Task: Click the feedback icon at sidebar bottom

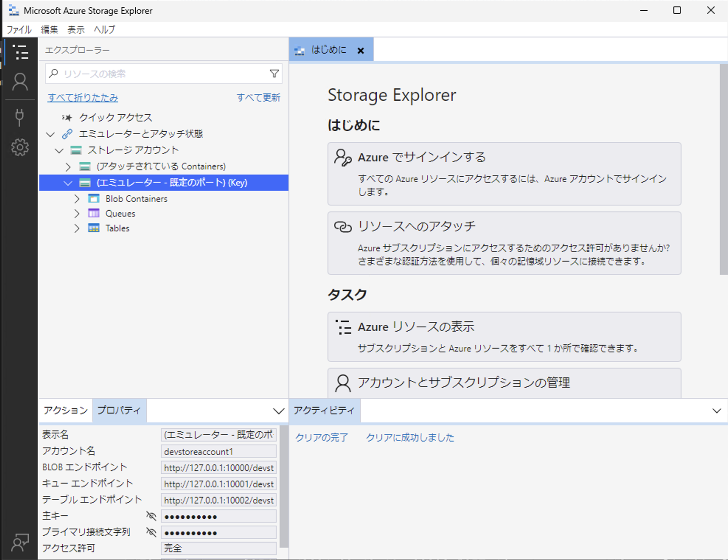Action: (20, 542)
